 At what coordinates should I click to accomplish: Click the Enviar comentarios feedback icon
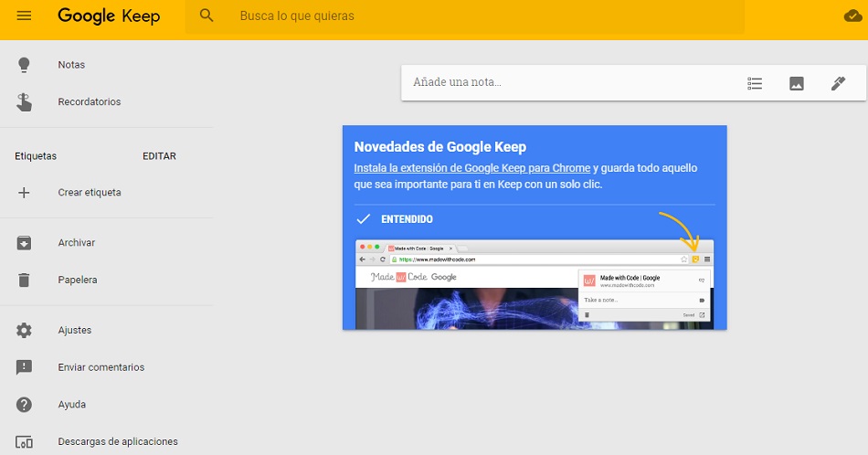coord(24,367)
